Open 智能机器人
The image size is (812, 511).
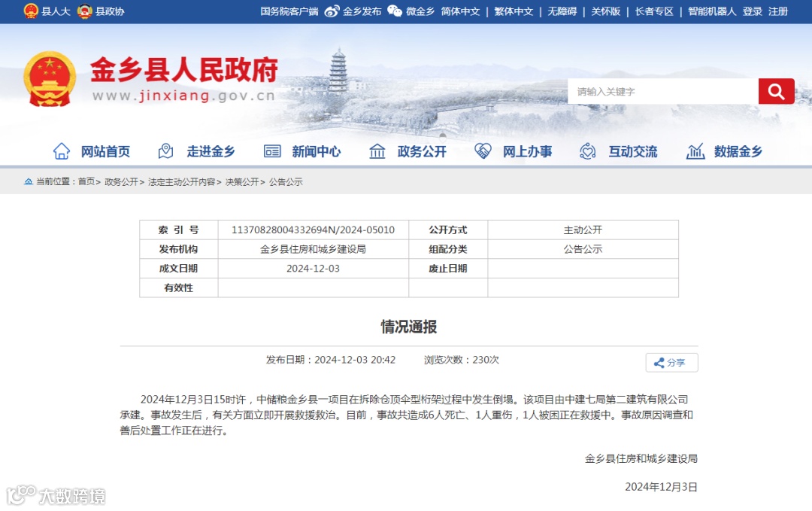pos(712,11)
